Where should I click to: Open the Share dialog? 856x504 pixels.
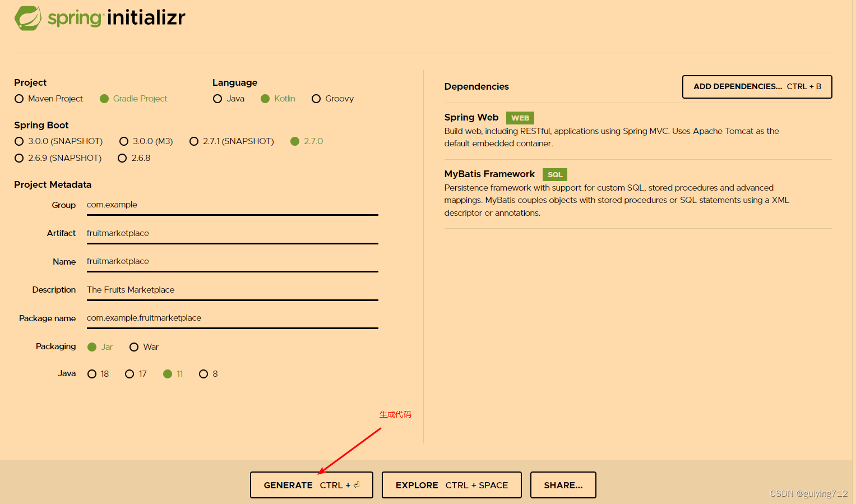click(x=563, y=485)
